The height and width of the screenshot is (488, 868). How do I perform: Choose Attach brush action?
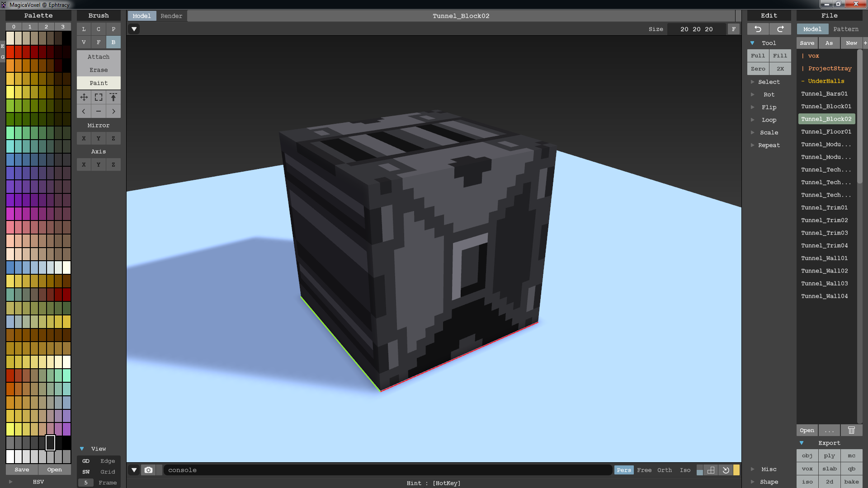click(99, 57)
